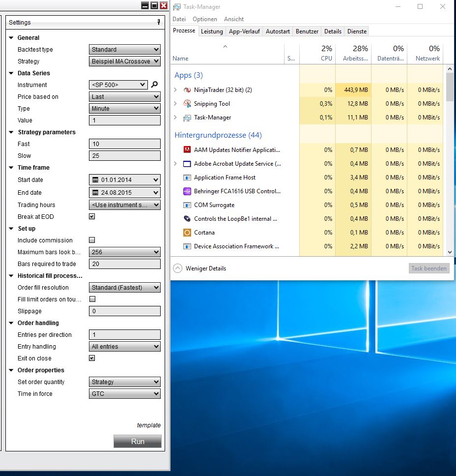Open the Datei menu in Task-Manager

tap(179, 19)
